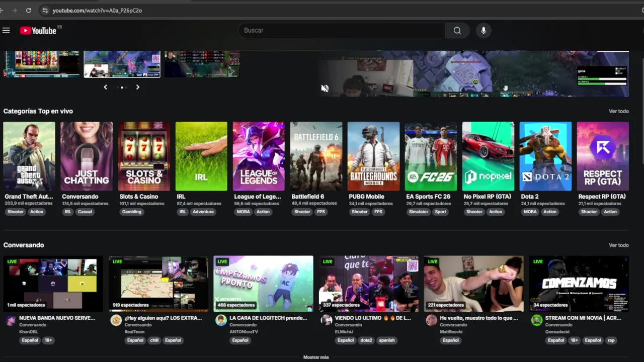Open KhanDBL channel avatar
The height and width of the screenshot is (362, 644).
(x=11, y=320)
